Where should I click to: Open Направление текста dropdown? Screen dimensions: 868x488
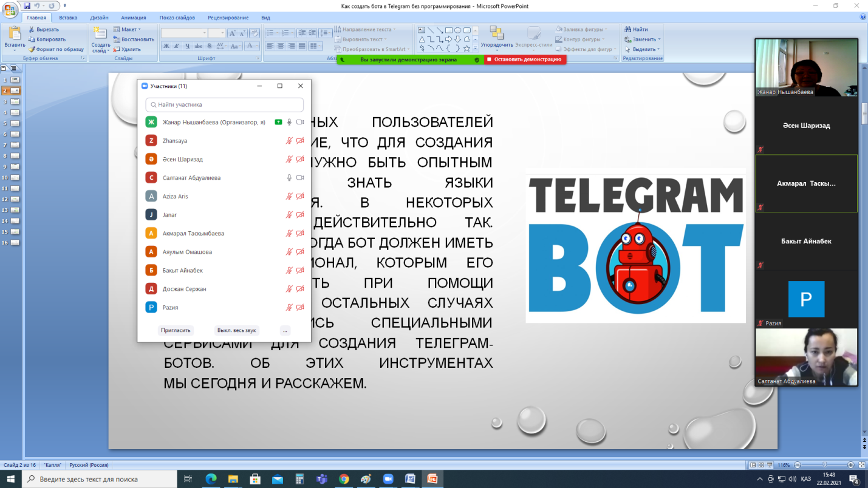(364, 29)
